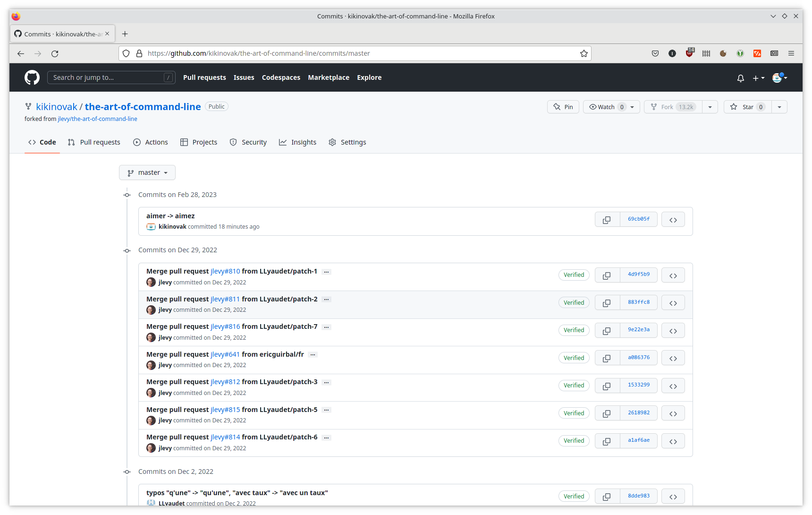Viewport: 812px width, 515px height.
Task: Open pull request jlevy#811 link
Action: 225,299
